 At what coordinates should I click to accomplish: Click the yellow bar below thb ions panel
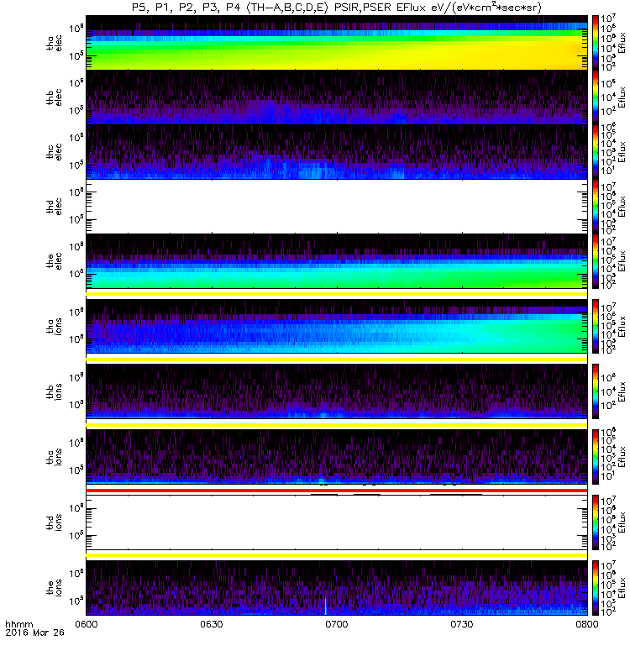pos(337,425)
